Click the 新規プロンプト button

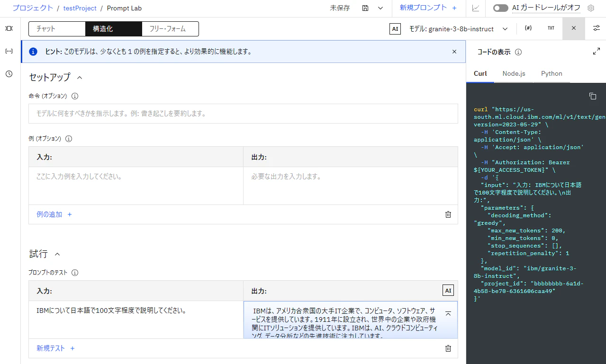tap(428, 8)
